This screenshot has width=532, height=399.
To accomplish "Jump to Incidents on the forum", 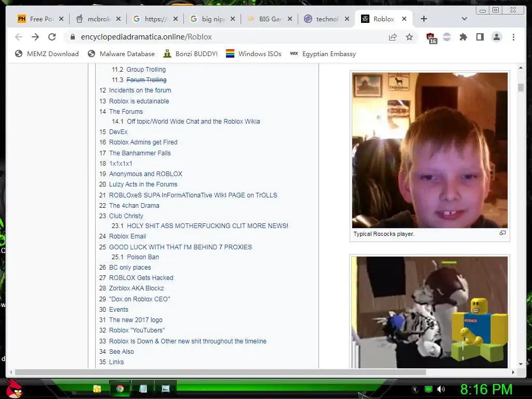I will click(140, 90).
